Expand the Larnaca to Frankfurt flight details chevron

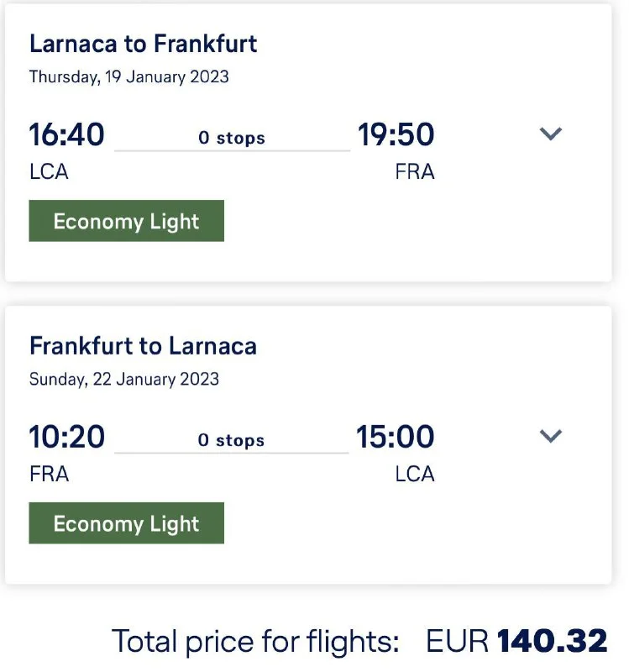pos(550,134)
